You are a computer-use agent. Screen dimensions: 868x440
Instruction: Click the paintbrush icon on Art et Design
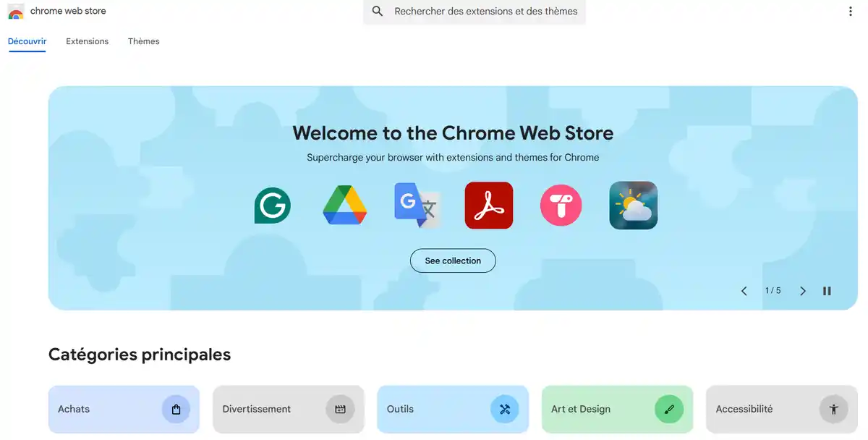pos(669,410)
